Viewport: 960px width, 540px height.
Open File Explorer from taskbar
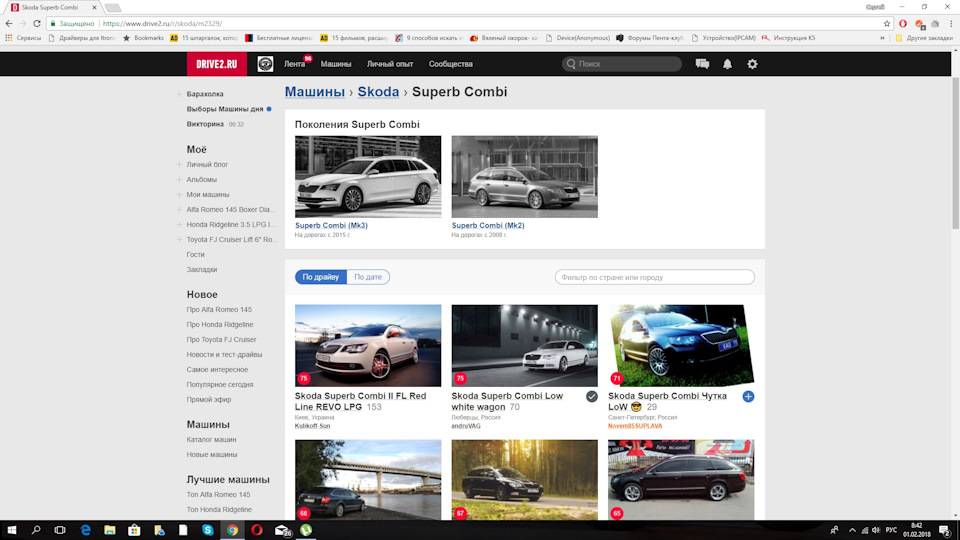110,530
